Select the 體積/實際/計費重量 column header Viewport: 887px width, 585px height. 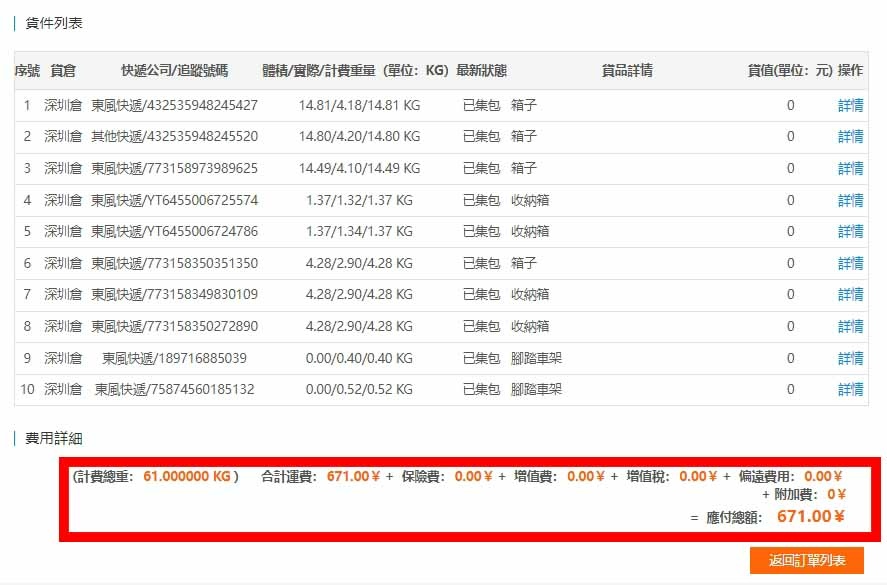pos(355,71)
